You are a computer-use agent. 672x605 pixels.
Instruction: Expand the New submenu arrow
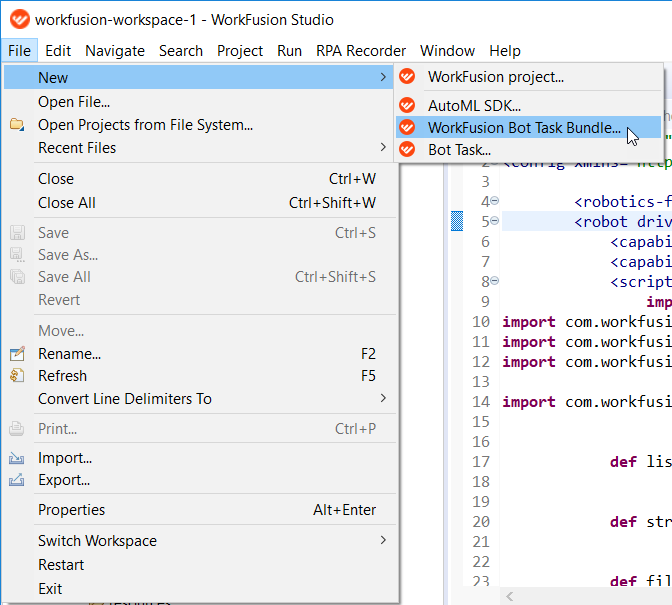click(383, 77)
